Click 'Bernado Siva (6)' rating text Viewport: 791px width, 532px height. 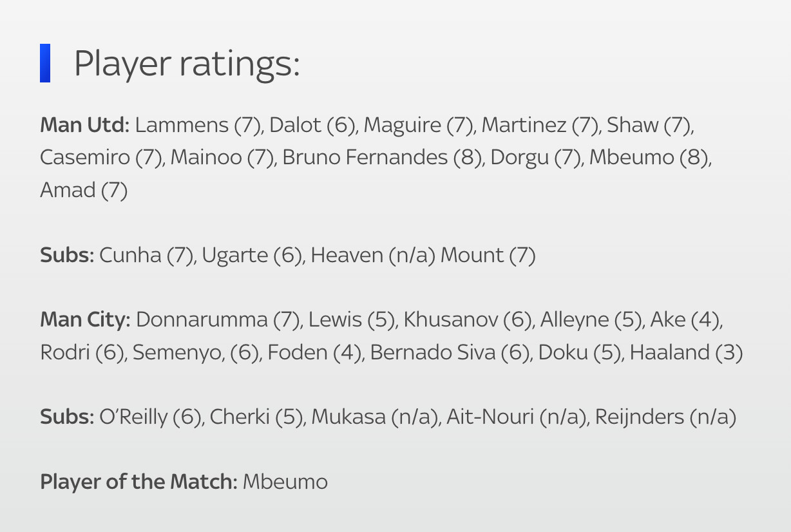(x=450, y=352)
